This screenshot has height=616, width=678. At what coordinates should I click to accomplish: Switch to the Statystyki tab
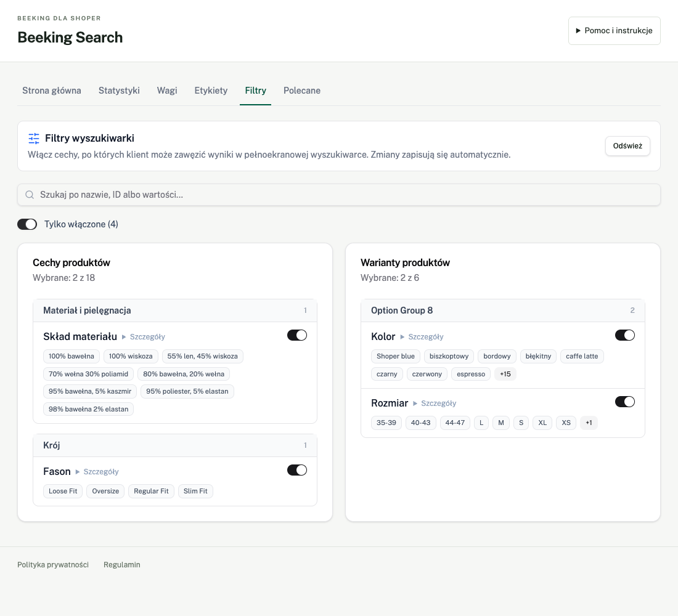[x=119, y=91]
